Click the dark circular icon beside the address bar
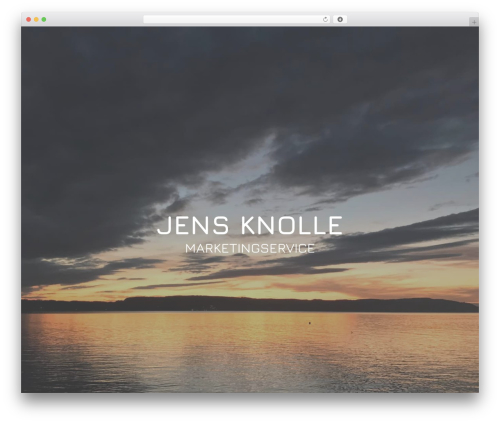The width and height of the screenshot is (500, 423). (x=340, y=19)
